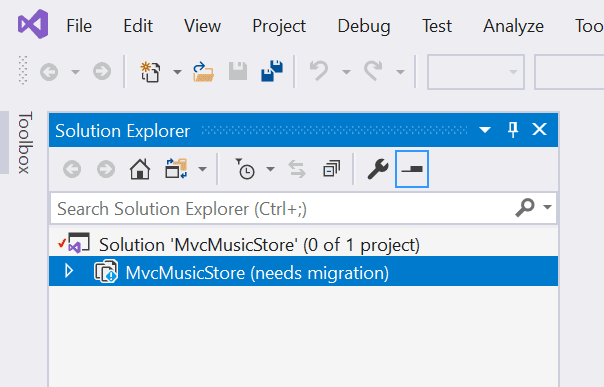
Task: Open the Redo history dropdown arrow
Action: pos(401,72)
